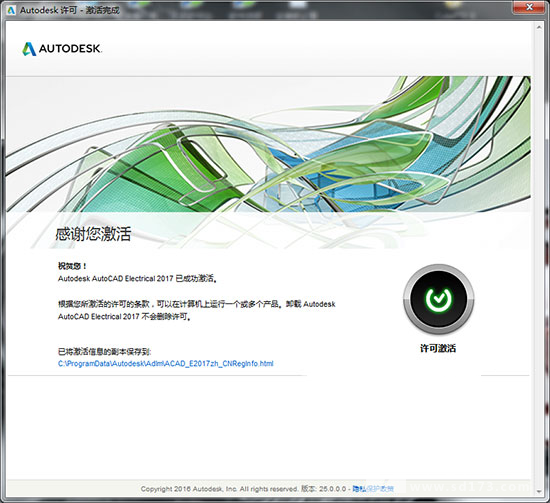Click the 'Autodesk 许可 - 激活完成' title text
Image resolution: width=550 pixels, height=503 pixels.
pyautogui.click(x=69, y=10)
